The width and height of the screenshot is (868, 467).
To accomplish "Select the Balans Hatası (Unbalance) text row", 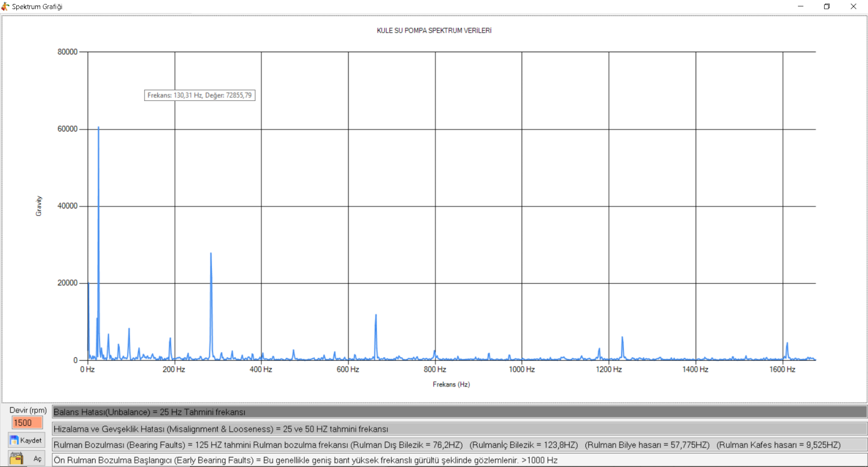I will point(459,412).
